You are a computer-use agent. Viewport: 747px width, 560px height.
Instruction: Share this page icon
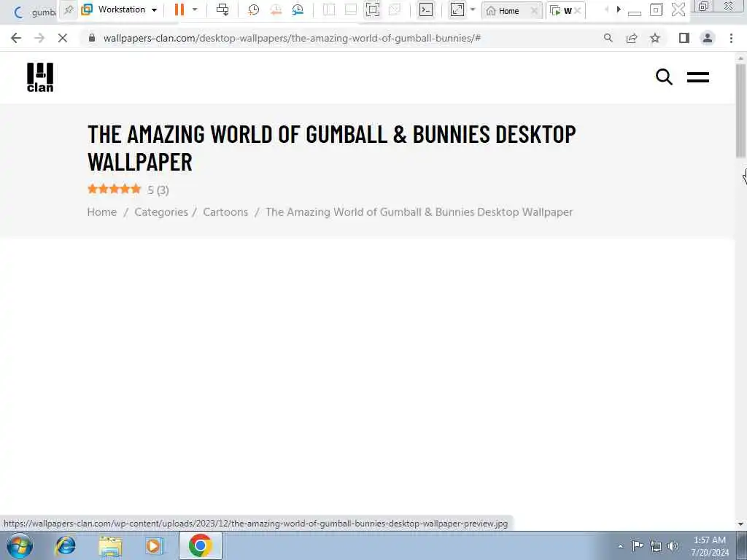pyautogui.click(x=632, y=38)
